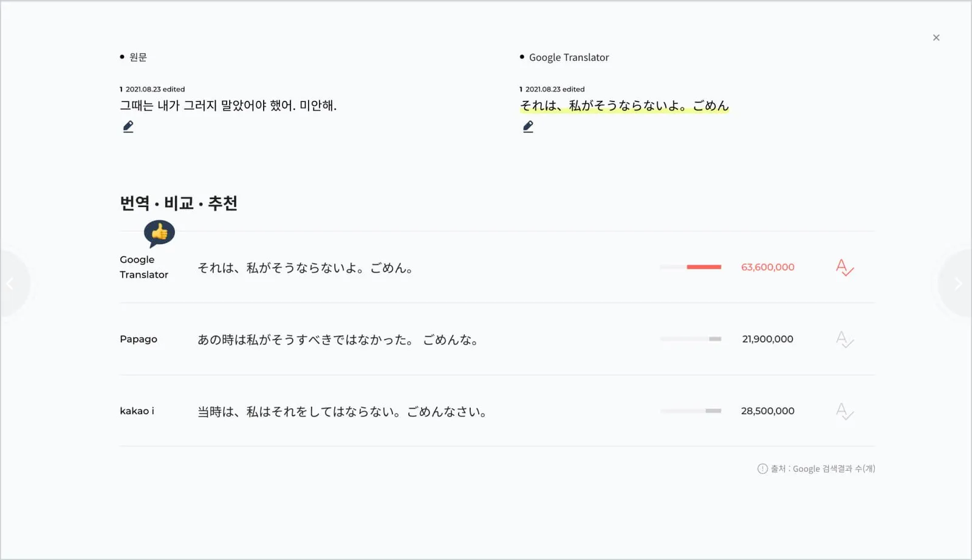
Task: Click the Google Translator row translation sentence
Action: coord(306,268)
